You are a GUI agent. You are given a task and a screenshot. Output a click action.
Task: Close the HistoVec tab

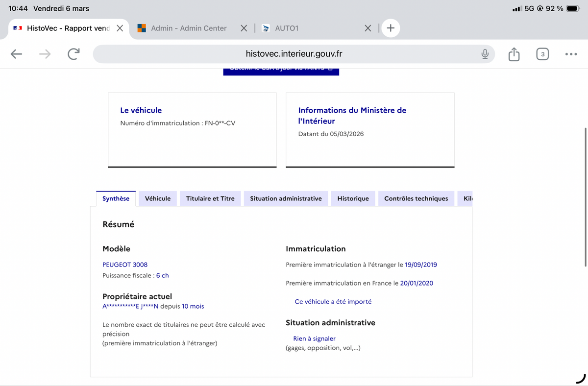click(x=120, y=28)
